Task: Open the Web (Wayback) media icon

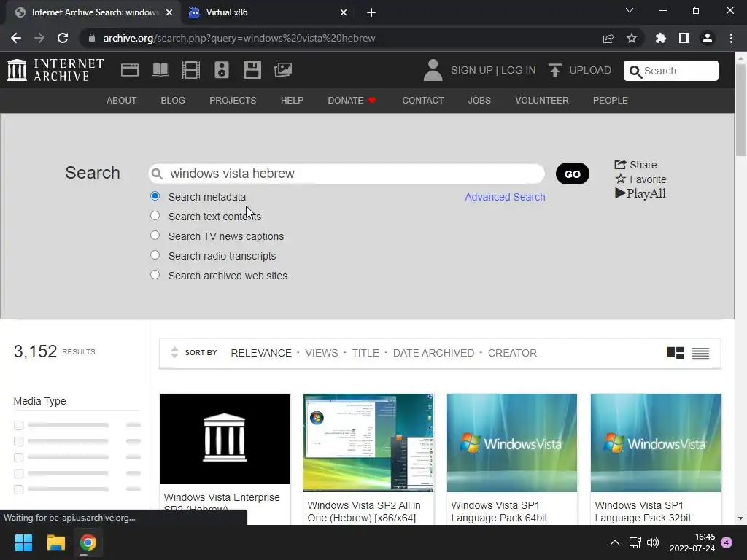Action: click(130, 70)
